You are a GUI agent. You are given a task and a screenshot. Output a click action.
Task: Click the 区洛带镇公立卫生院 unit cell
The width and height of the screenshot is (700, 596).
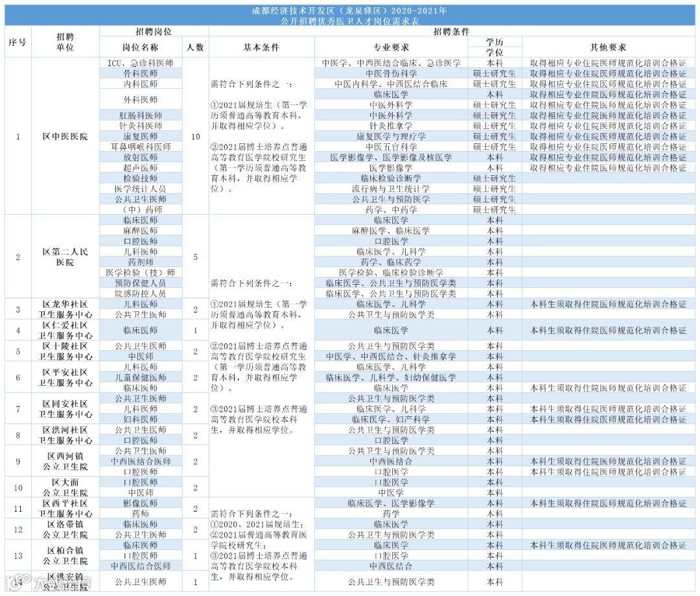(x=65, y=529)
